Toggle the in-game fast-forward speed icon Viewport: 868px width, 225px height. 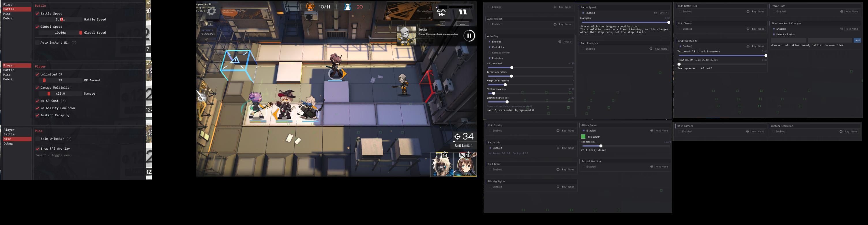[441, 13]
